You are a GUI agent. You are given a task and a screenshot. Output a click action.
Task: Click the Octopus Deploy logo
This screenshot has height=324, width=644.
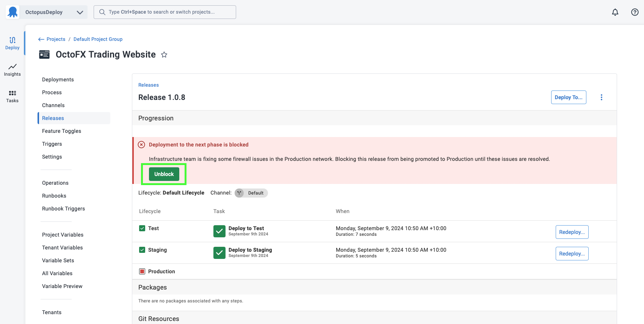point(13,12)
